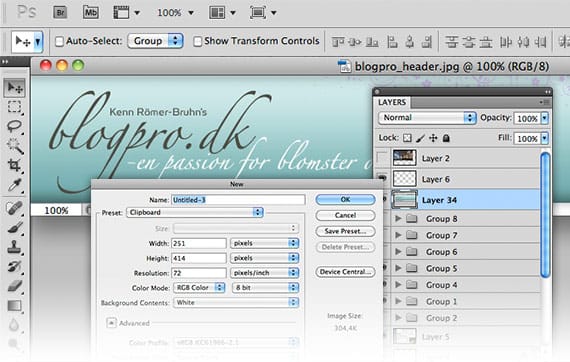Click the Device Central button
Viewport: 570px width, 362px height.
pyautogui.click(x=345, y=272)
